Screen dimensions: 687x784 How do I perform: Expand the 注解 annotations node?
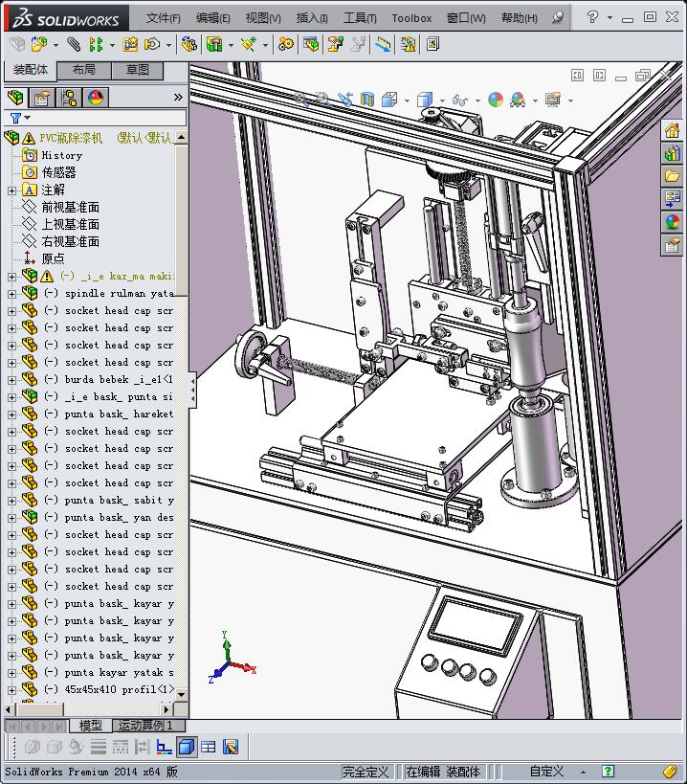pos(12,190)
